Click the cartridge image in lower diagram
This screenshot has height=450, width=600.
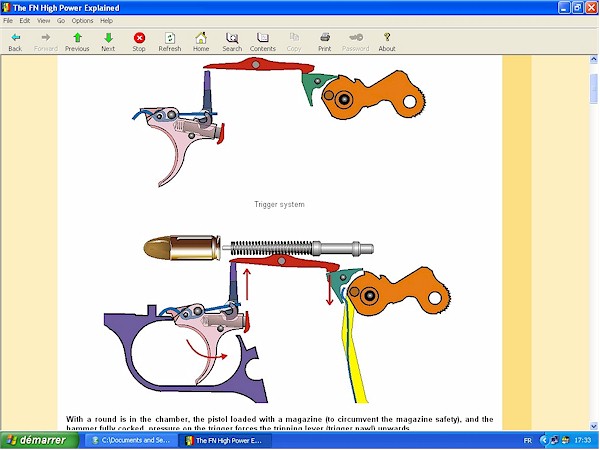coord(182,248)
